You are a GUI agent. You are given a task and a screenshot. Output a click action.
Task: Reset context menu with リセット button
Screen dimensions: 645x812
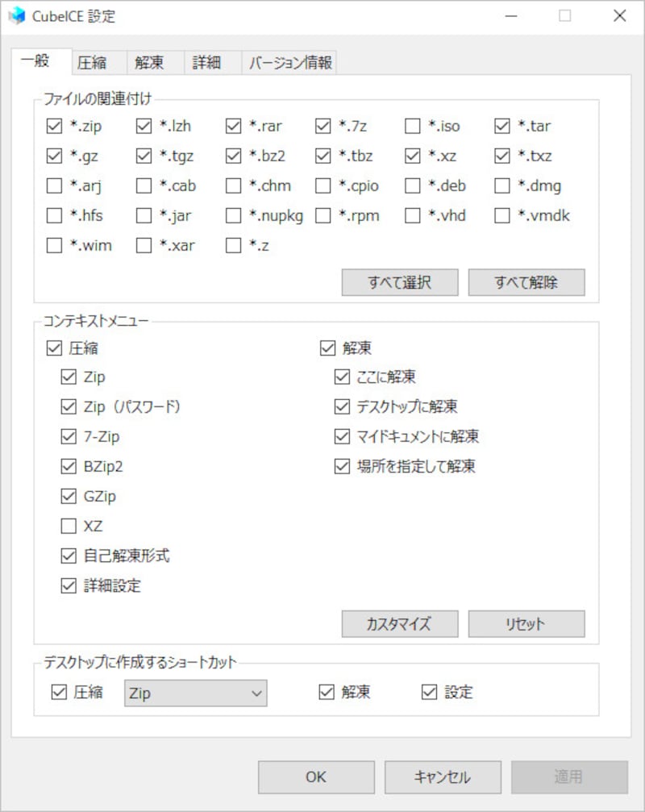pyautogui.click(x=526, y=623)
